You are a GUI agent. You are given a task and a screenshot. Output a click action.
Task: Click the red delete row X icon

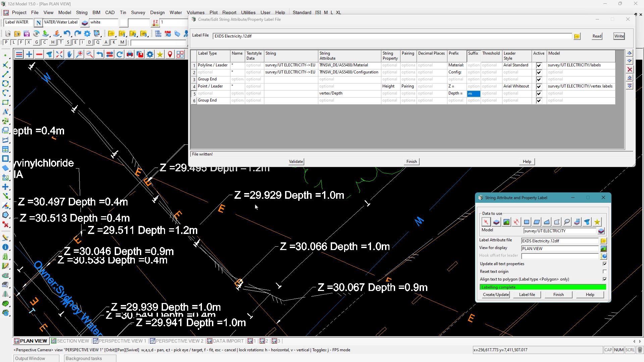[x=630, y=70]
